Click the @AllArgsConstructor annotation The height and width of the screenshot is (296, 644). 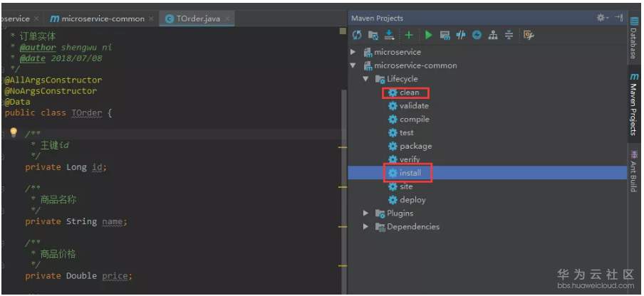53,80
